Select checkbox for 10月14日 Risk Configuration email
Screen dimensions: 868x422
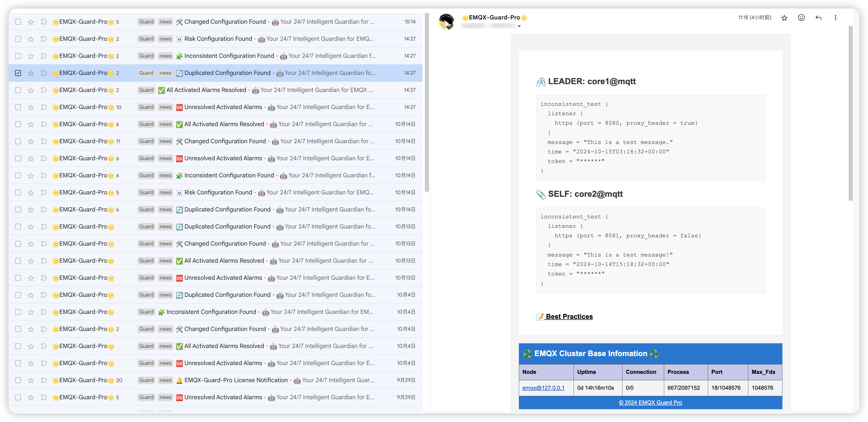click(x=18, y=193)
